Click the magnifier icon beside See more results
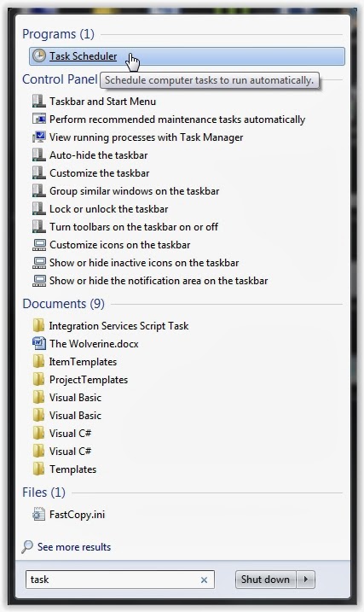Image resolution: width=364 pixels, height=612 pixels. [x=27, y=547]
